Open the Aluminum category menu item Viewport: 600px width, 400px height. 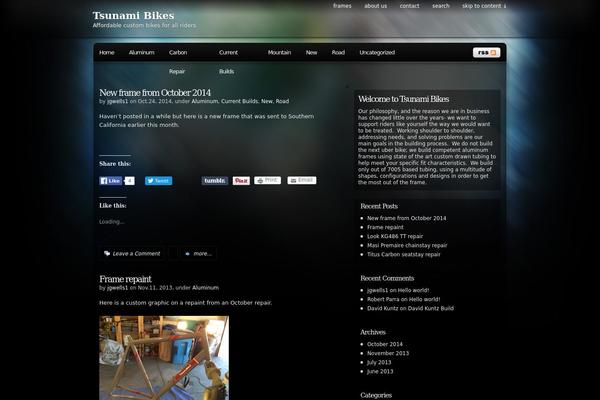tap(142, 52)
